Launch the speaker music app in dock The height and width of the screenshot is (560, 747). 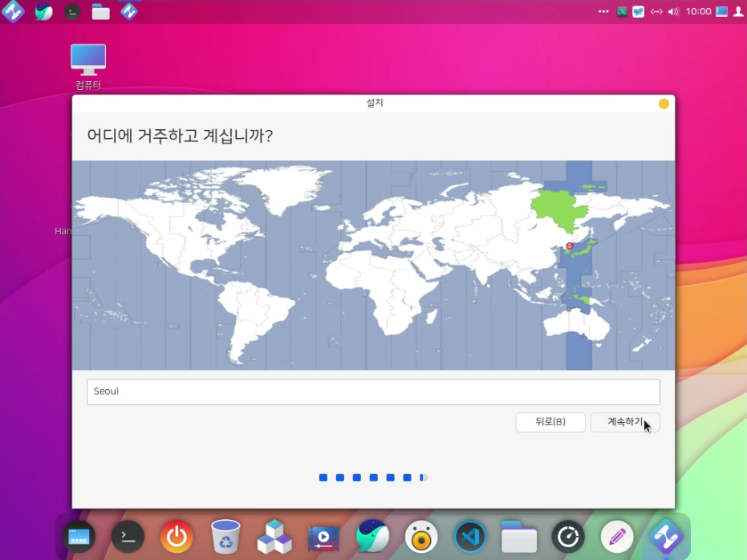(x=421, y=536)
